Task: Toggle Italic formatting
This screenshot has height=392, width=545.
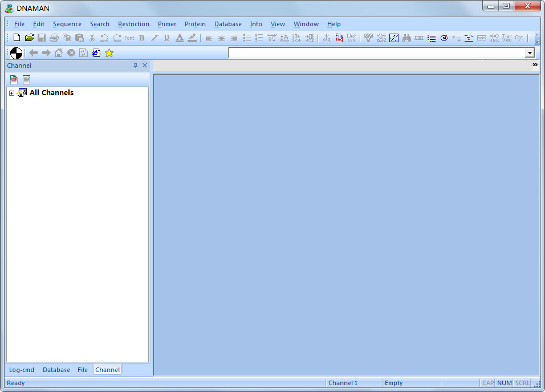Action: point(154,38)
